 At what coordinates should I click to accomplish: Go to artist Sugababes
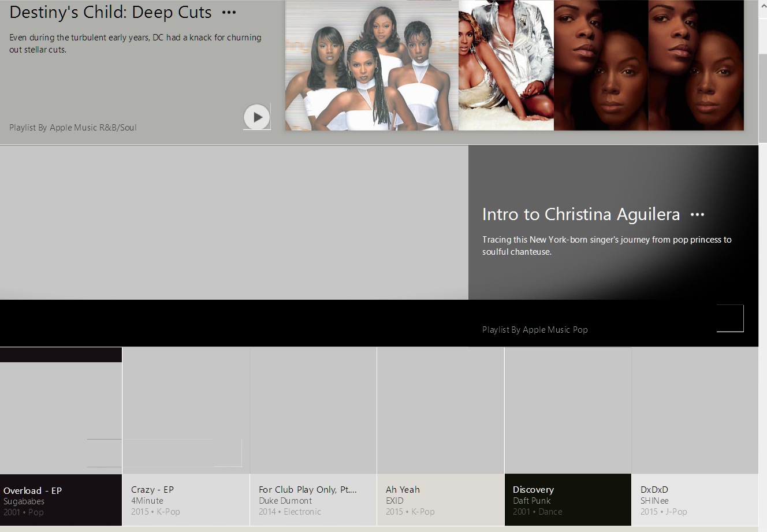coord(24,501)
